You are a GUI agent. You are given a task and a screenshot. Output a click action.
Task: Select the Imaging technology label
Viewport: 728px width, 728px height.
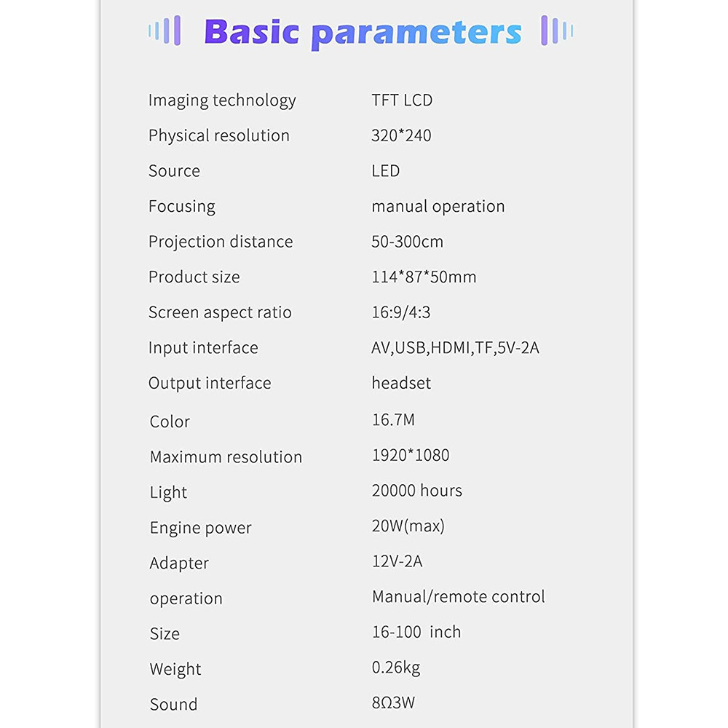click(222, 100)
